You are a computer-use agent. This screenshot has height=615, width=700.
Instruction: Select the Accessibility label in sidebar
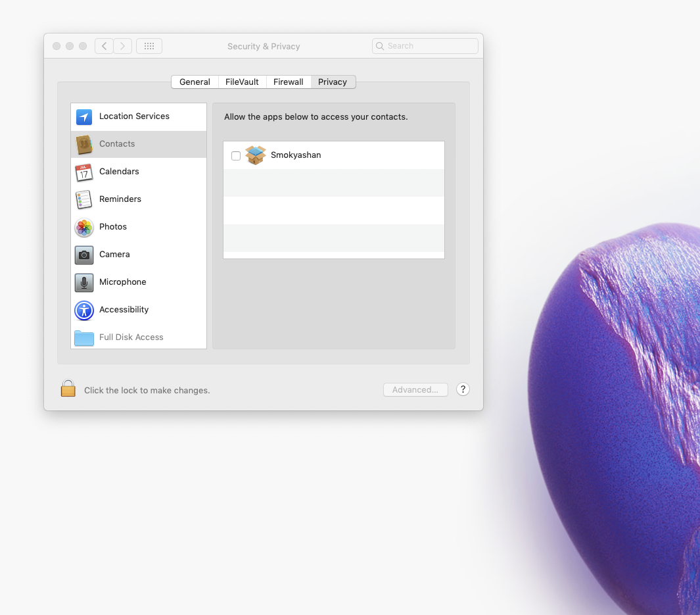click(124, 310)
